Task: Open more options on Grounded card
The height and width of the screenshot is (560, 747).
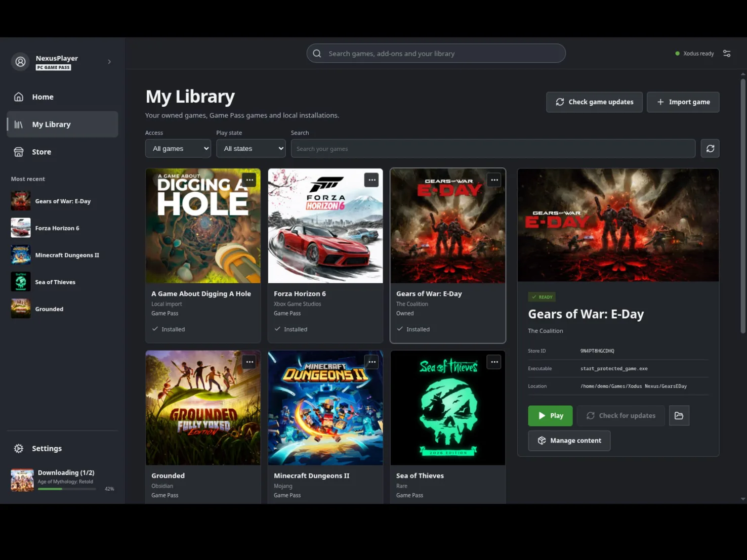Action: point(250,362)
